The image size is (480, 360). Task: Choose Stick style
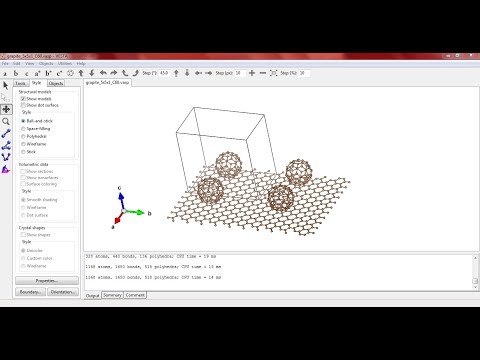tap(23, 152)
